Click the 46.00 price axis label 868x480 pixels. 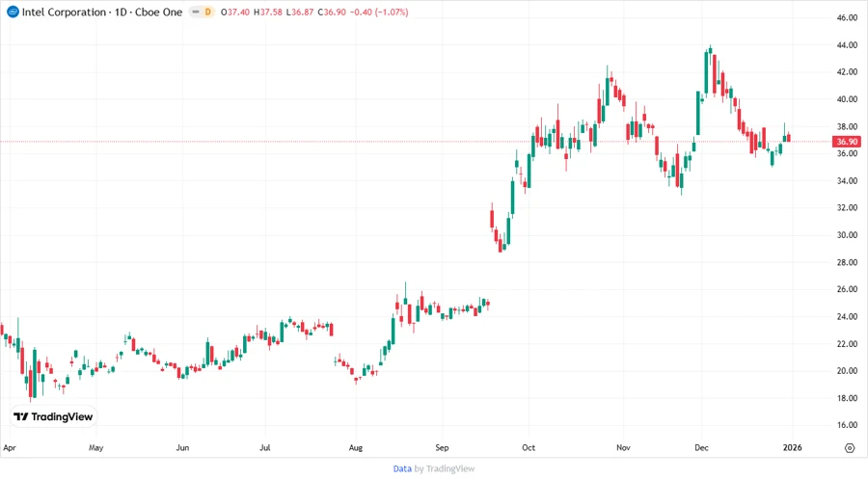coord(847,17)
